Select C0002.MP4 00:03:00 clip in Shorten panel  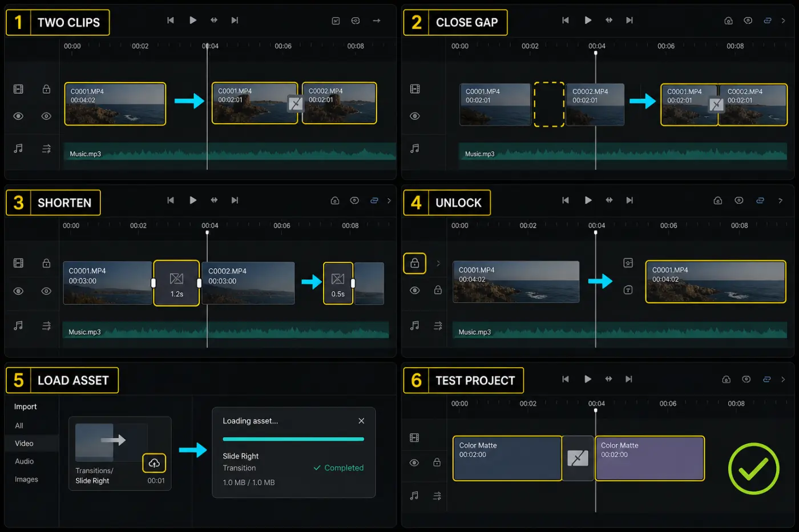(248, 283)
